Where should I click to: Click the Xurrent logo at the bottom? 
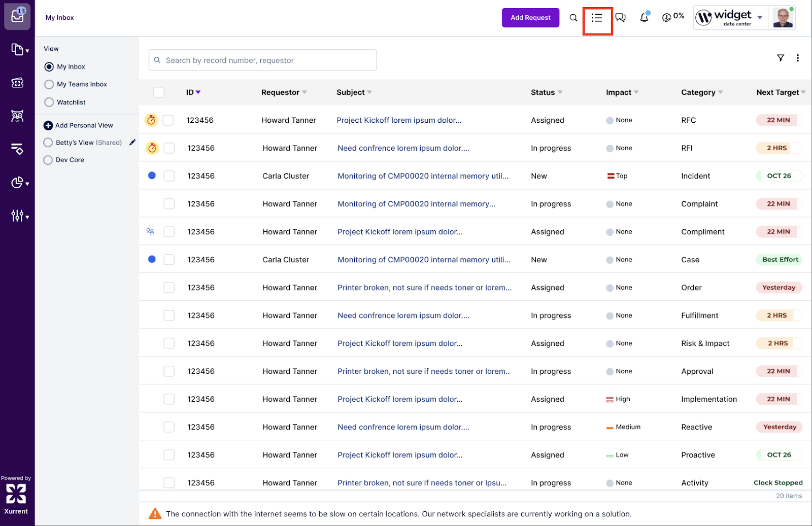[x=16, y=493]
